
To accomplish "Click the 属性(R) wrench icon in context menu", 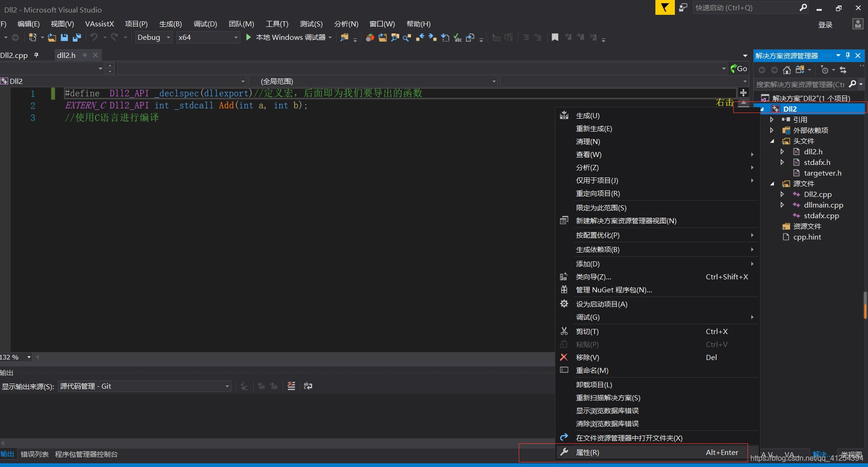I will point(564,452).
